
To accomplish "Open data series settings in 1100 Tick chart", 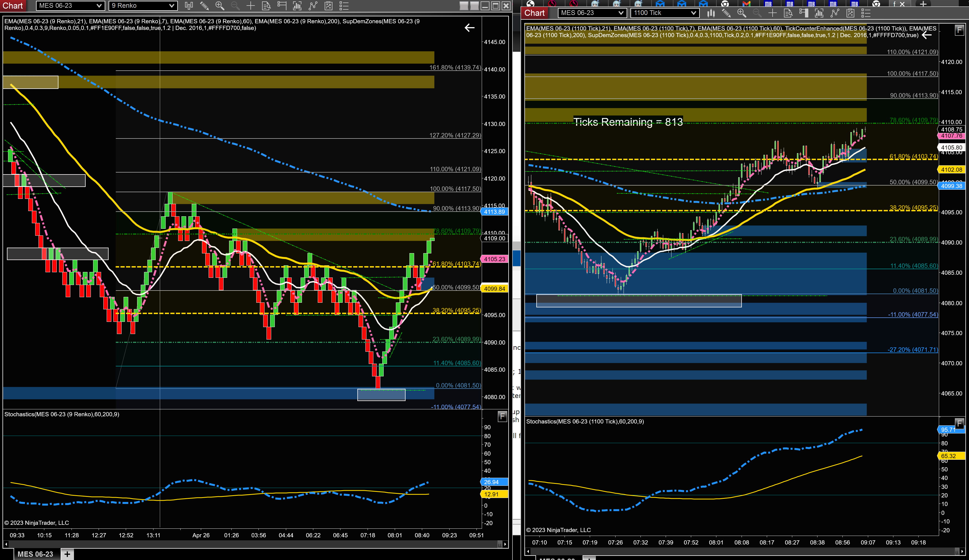I will coord(819,13).
